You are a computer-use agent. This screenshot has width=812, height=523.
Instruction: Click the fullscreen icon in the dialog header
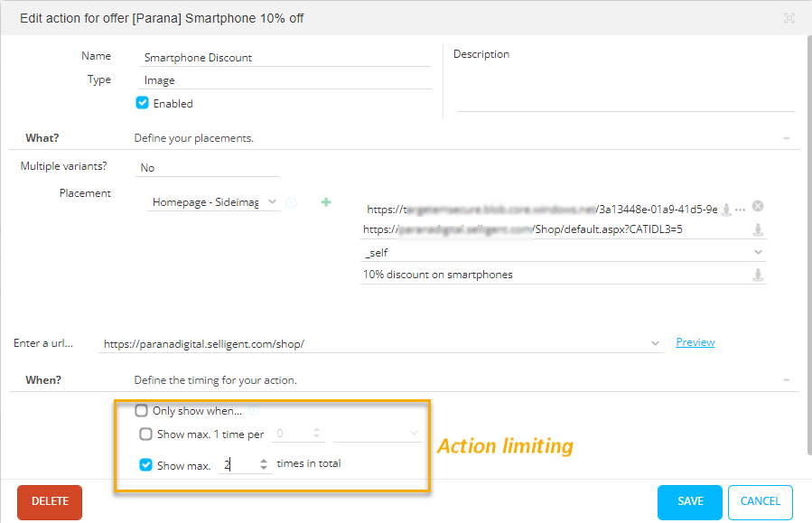click(789, 18)
